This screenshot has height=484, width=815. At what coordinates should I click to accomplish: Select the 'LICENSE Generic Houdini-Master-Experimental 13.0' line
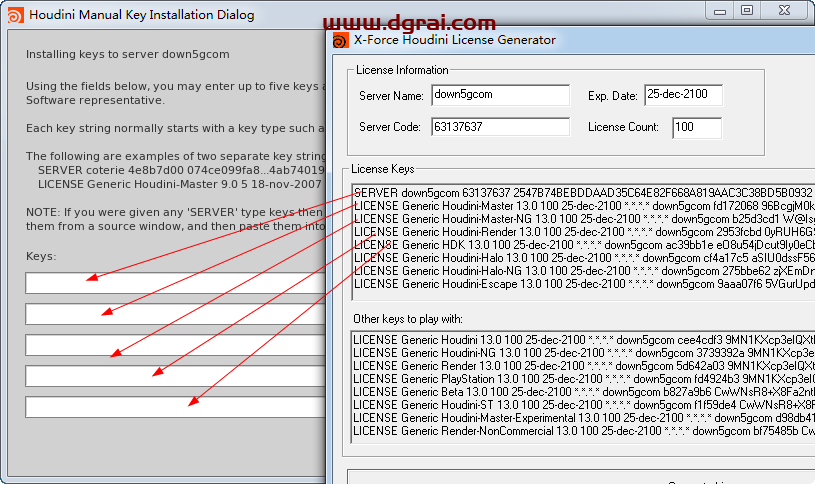click(x=584, y=418)
